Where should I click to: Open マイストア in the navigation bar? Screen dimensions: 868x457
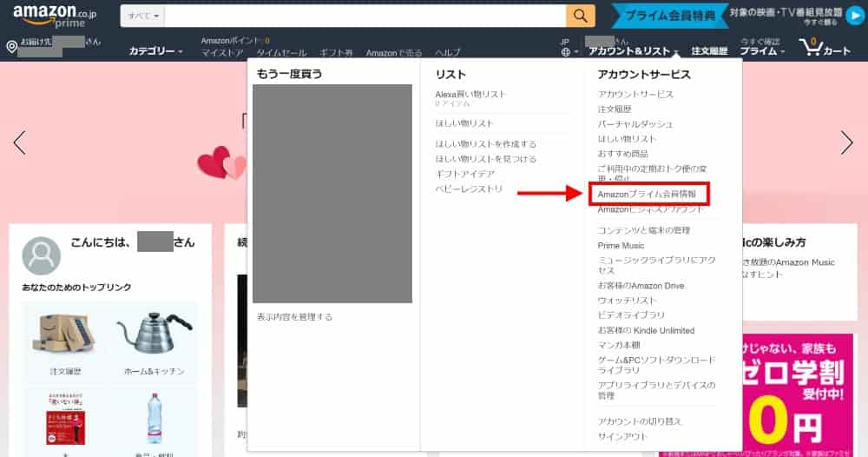(222, 53)
